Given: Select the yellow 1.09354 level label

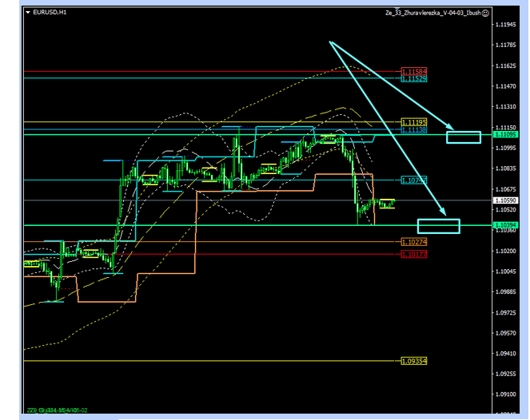Looking at the screenshot, I should click(413, 361).
